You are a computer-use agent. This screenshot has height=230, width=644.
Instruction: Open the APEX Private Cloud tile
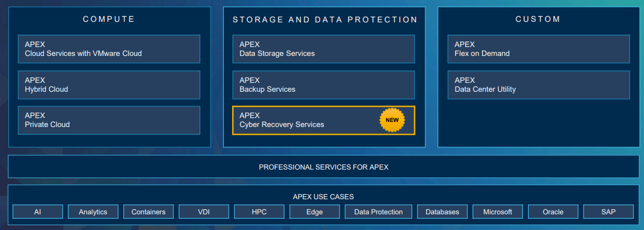109,120
